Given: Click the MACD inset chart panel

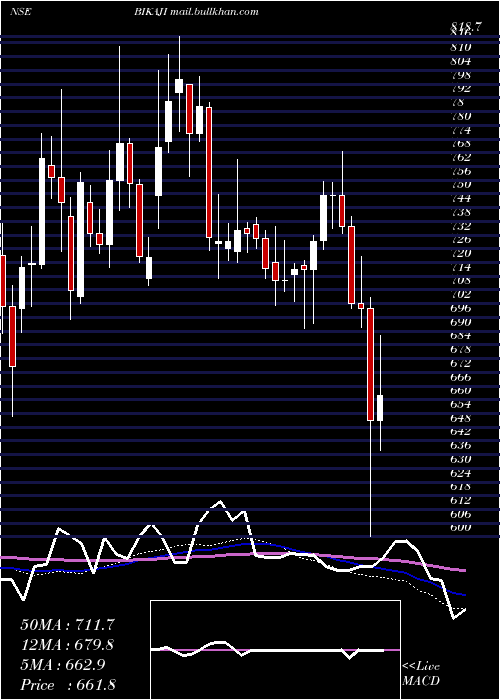Looking at the screenshot, I should click(x=275, y=650).
